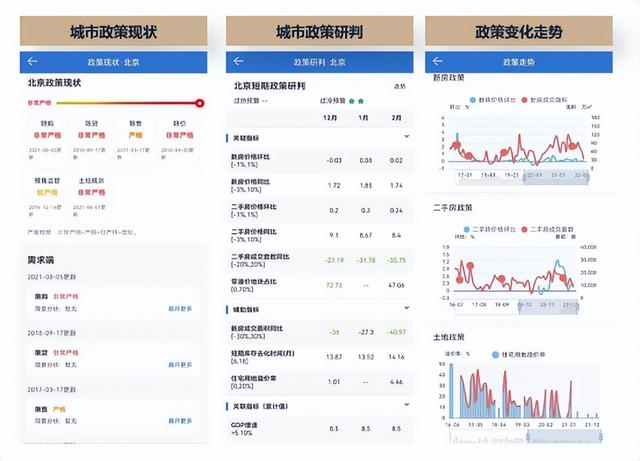Select the 二手房价格环比 indicator row
The width and height of the screenshot is (640, 461).
pyautogui.click(x=320, y=210)
